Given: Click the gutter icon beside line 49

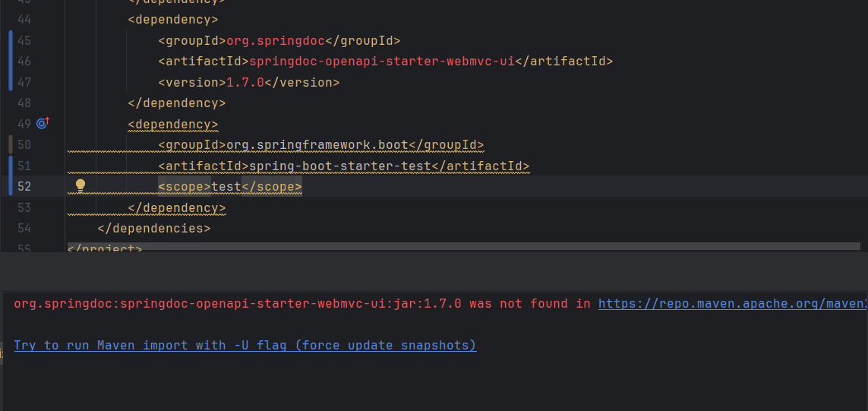Looking at the screenshot, I should 43,123.
